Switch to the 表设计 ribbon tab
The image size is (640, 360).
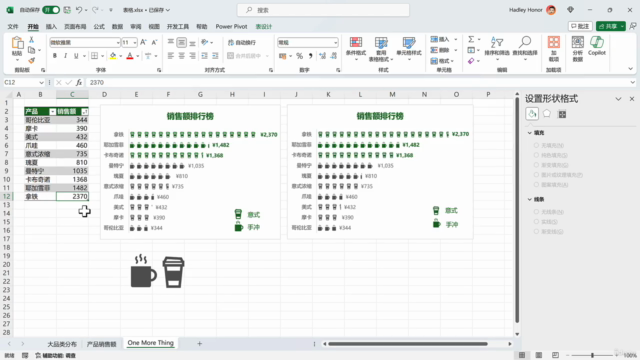click(x=264, y=27)
